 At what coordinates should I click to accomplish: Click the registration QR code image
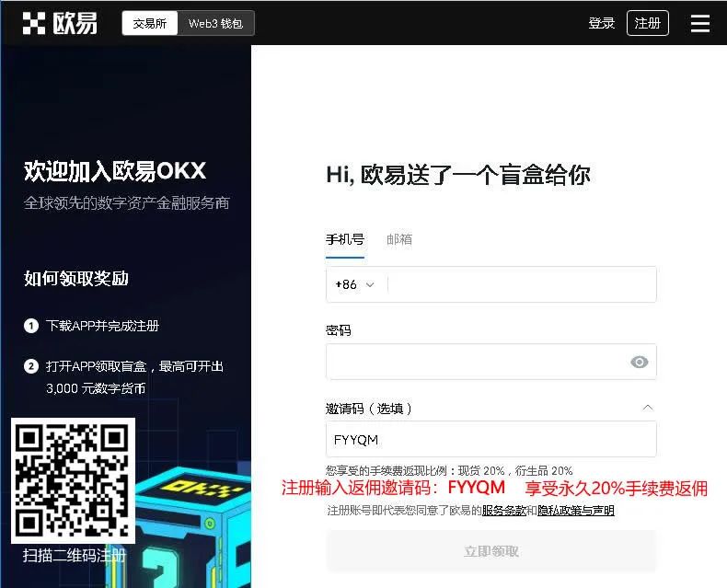(x=73, y=480)
